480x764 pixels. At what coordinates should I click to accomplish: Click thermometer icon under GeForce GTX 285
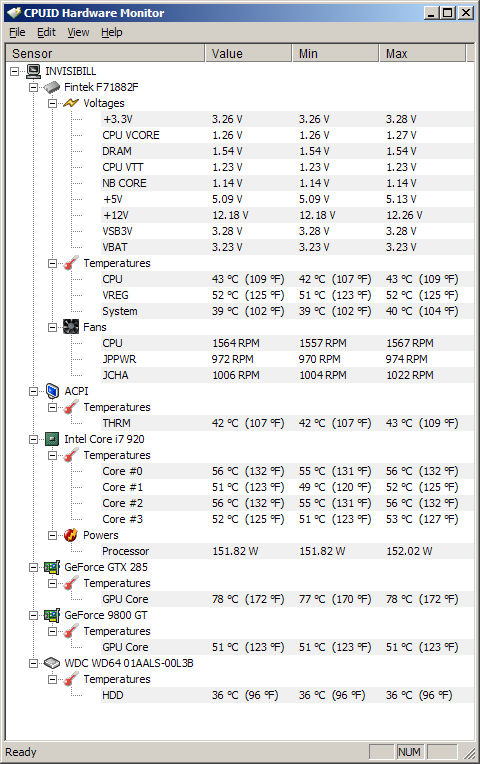[71, 583]
